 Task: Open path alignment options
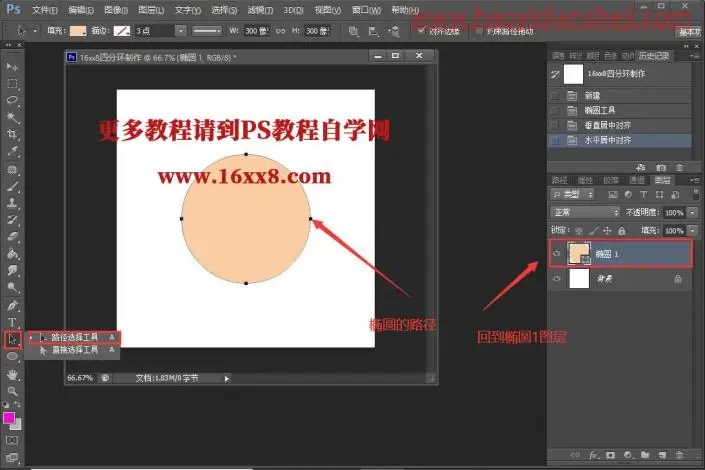tap(373, 31)
